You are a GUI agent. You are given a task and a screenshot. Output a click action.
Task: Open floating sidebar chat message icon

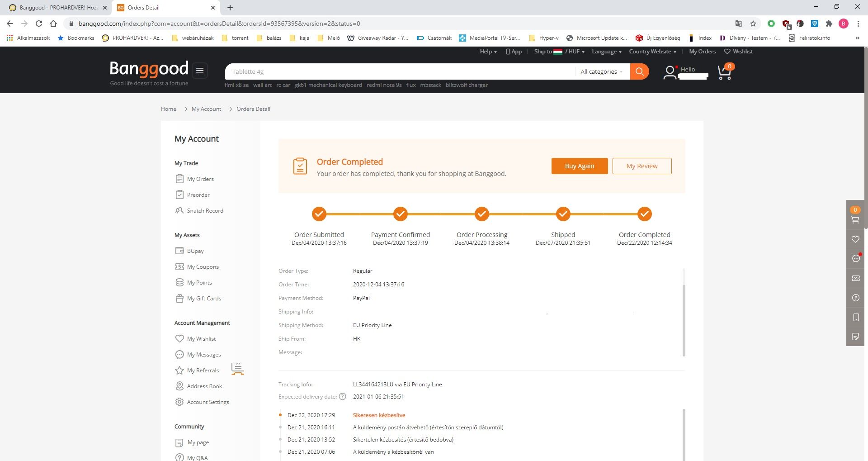pos(855,258)
